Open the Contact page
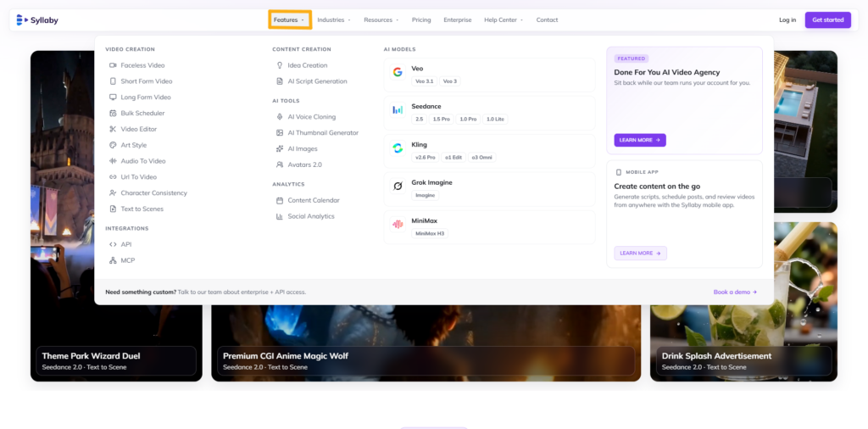Image resolution: width=868 pixels, height=429 pixels. pyautogui.click(x=547, y=20)
